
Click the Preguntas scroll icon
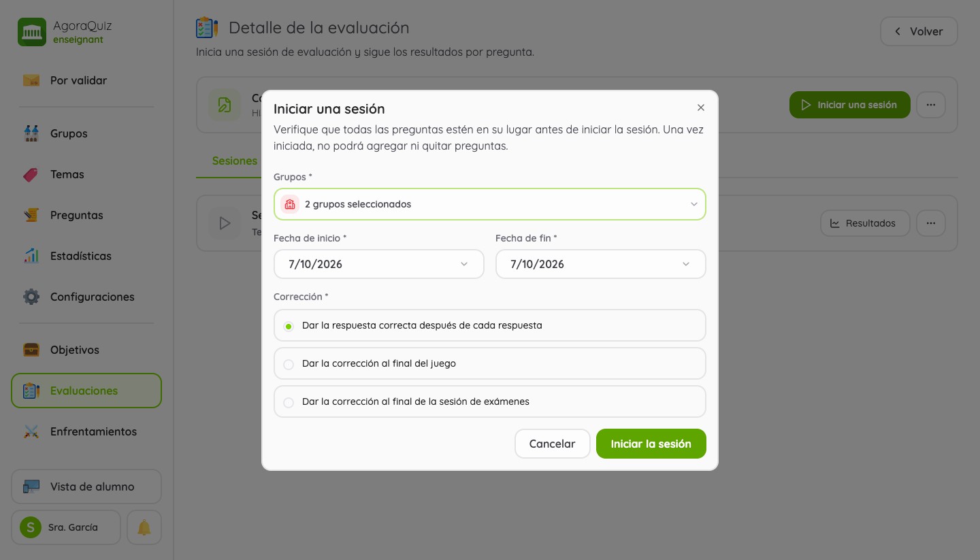coord(31,215)
